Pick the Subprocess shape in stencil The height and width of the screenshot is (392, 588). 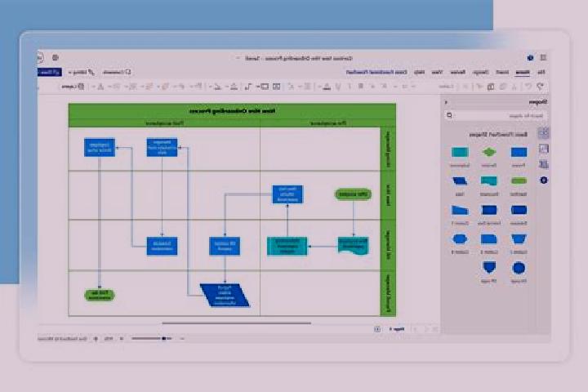click(x=460, y=152)
